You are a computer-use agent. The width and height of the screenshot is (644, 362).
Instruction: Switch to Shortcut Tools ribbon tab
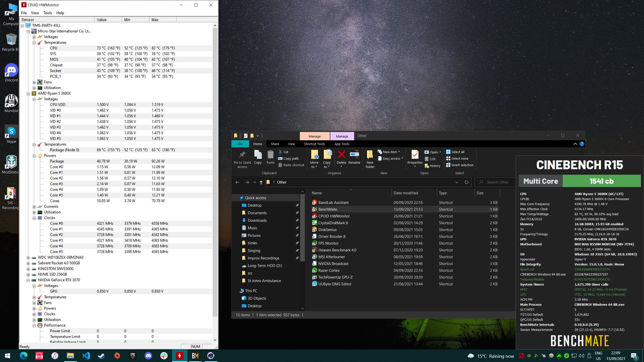[314, 144]
